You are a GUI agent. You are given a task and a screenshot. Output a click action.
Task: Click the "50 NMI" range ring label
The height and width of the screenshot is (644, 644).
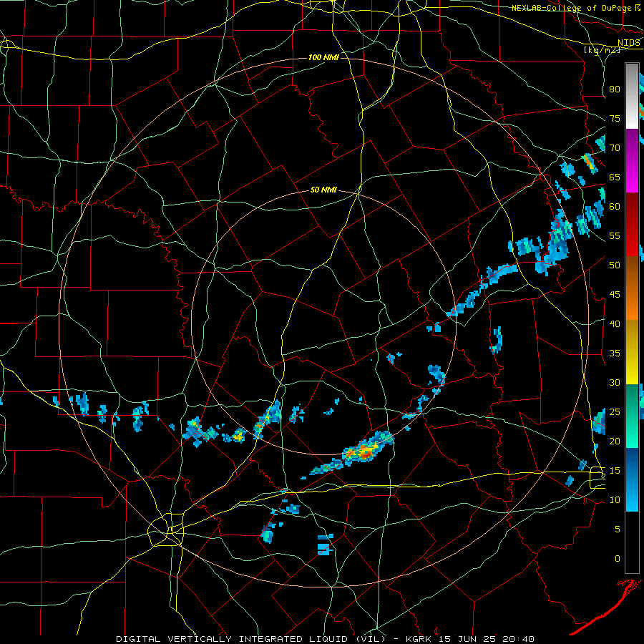(323, 190)
